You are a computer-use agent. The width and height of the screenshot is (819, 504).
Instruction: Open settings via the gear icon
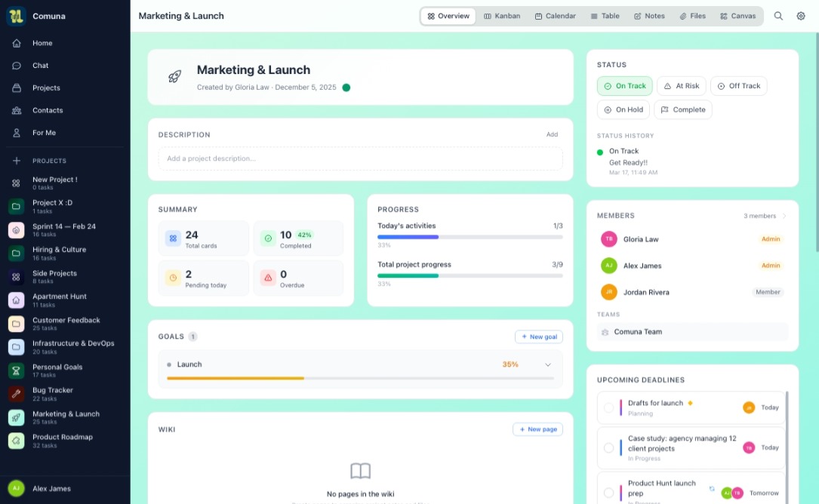pos(801,16)
